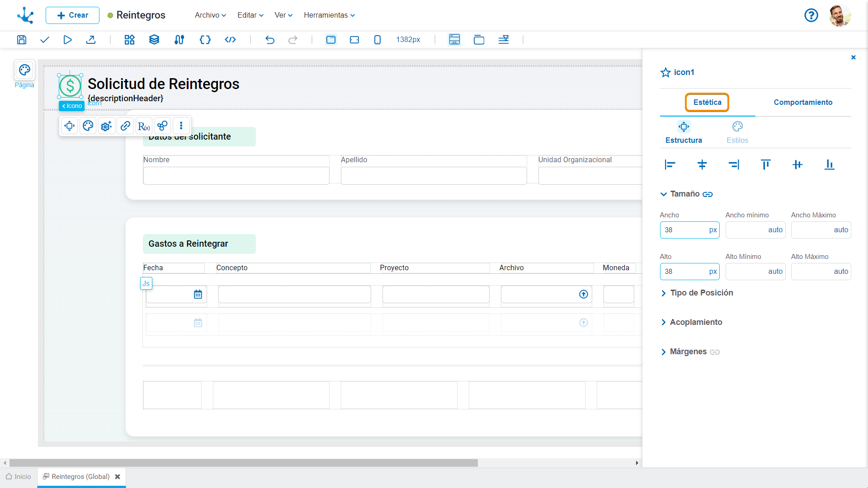Open the Fecha calendar picker

198,295
